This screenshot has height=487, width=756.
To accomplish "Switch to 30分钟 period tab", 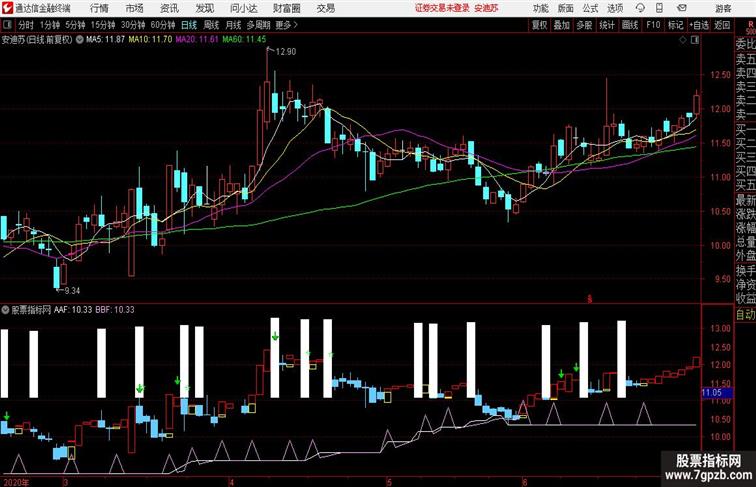I will [133, 25].
